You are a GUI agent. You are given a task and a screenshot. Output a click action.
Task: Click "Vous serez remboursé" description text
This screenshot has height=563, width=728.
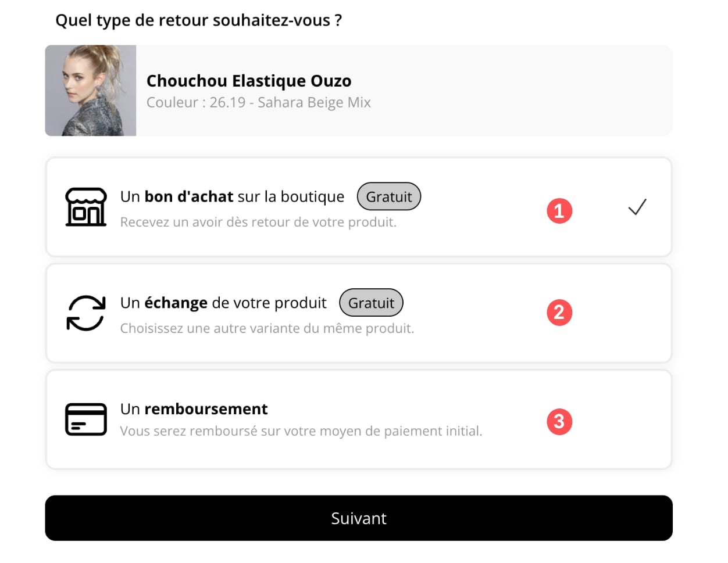(301, 431)
